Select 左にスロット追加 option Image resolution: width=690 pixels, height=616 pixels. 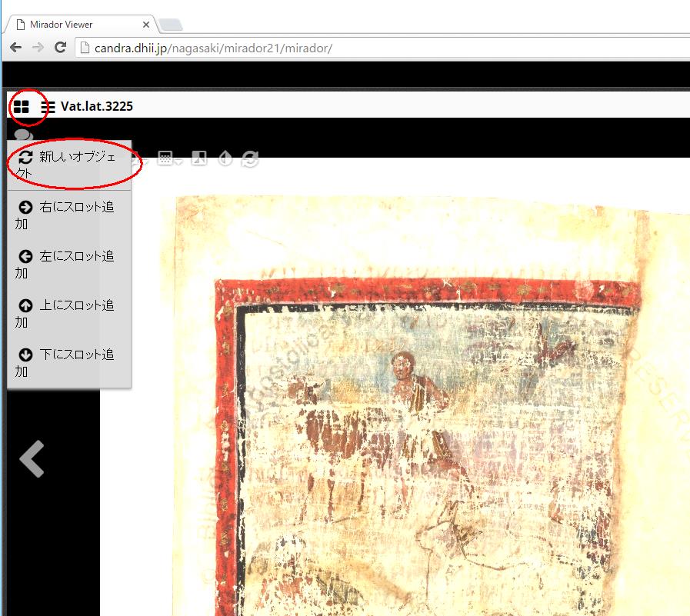click(69, 265)
